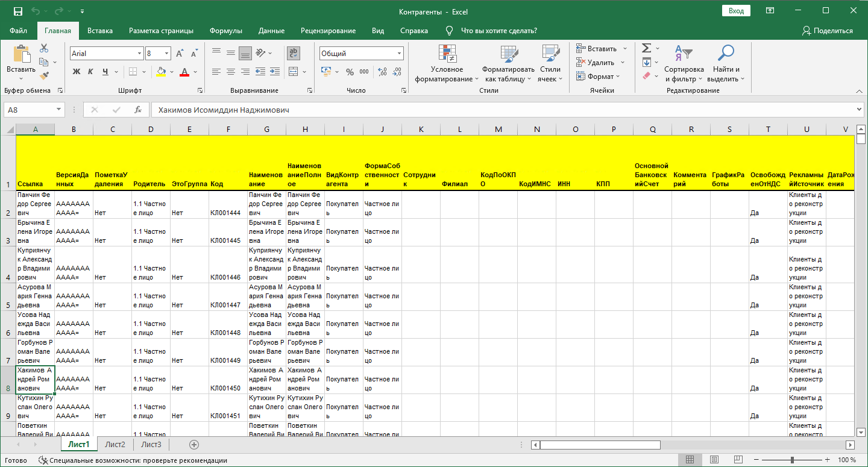Open the Arial font name dropdown

(139, 54)
